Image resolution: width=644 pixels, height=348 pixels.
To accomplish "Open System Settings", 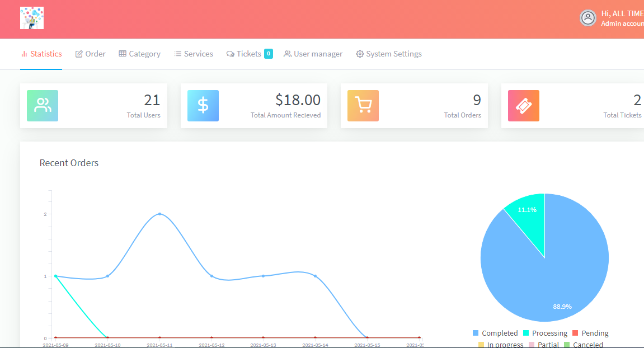I will pyautogui.click(x=389, y=54).
